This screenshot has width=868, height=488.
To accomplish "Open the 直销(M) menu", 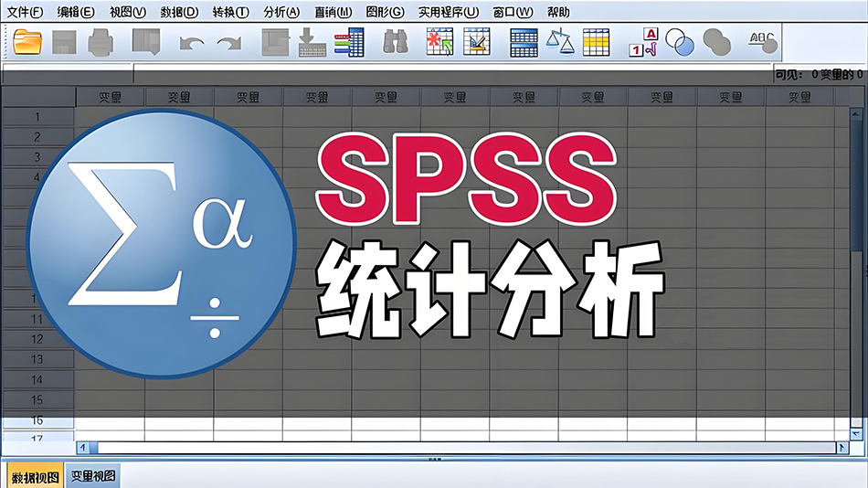I will (x=333, y=12).
